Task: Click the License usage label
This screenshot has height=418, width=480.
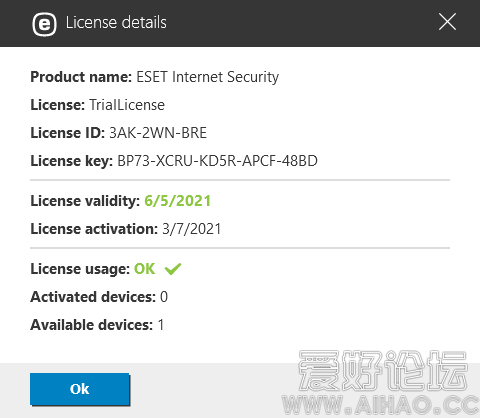Action: [80, 269]
